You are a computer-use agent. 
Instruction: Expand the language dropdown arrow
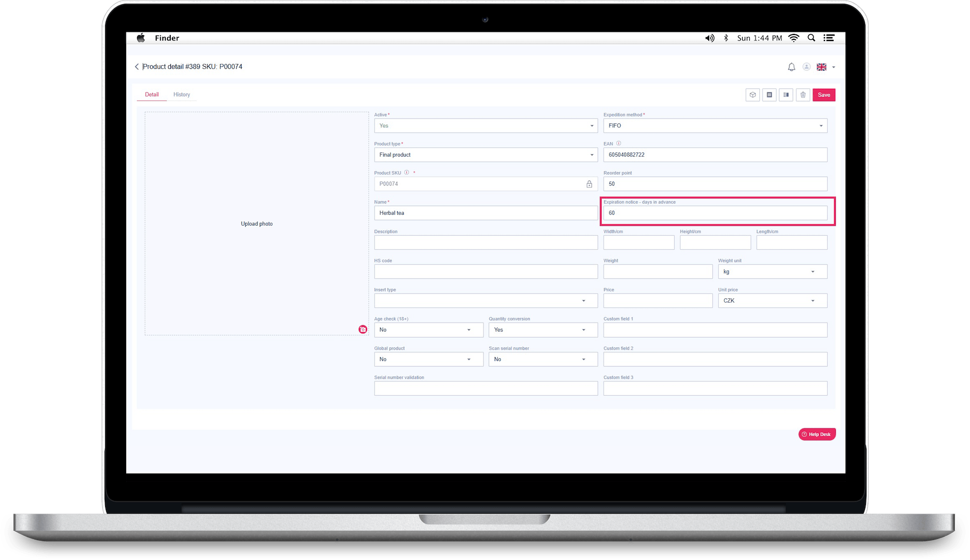point(834,67)
